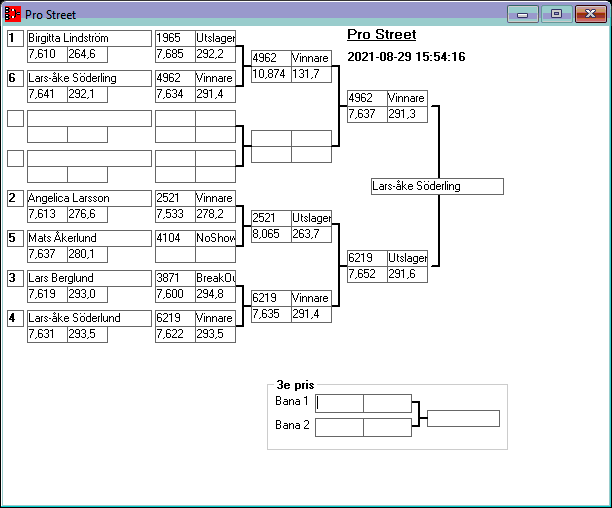This screenshot has height=508, width=612.
Task: Click the Bana 2 first input field
Action: coord(339,428)
